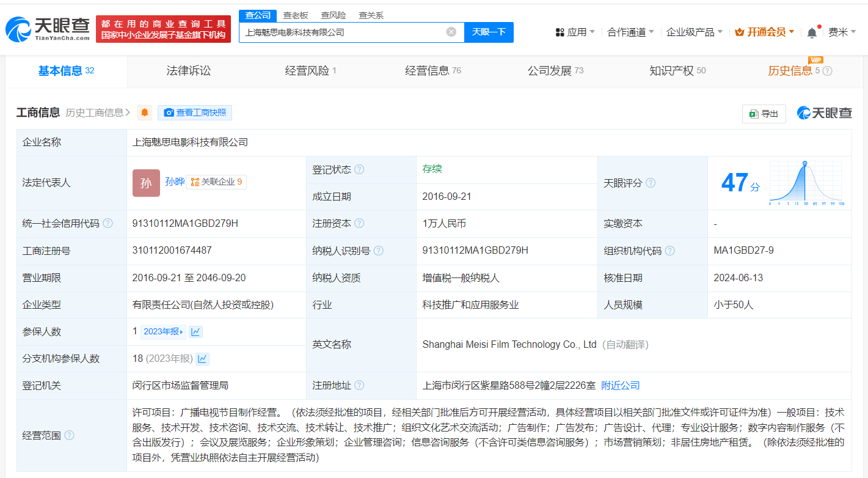The image size is (868, 478).
Task: Expand the 费米 user dropdown
Action: pos(853,32)
